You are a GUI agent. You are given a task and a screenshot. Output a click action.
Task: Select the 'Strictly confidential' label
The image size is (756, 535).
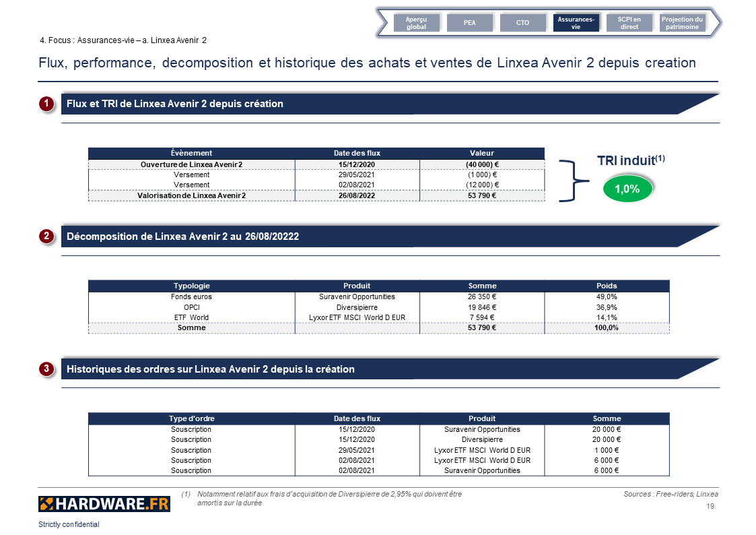point(69,524)
